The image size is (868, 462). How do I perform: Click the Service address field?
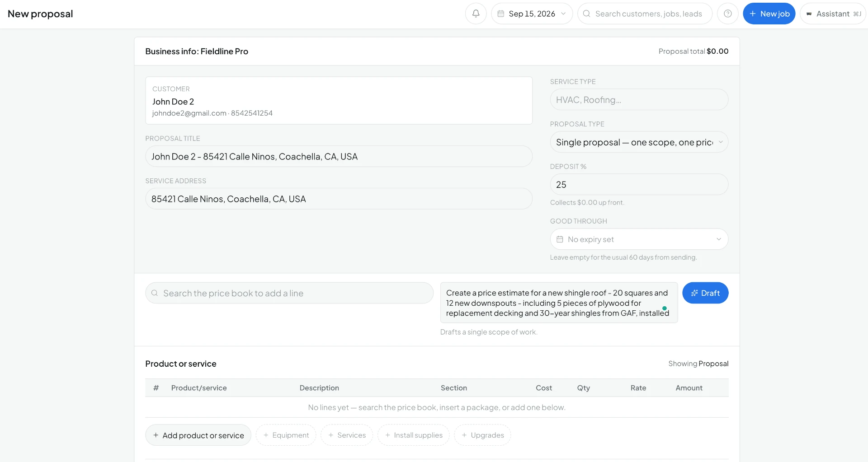tap(339, 199)
